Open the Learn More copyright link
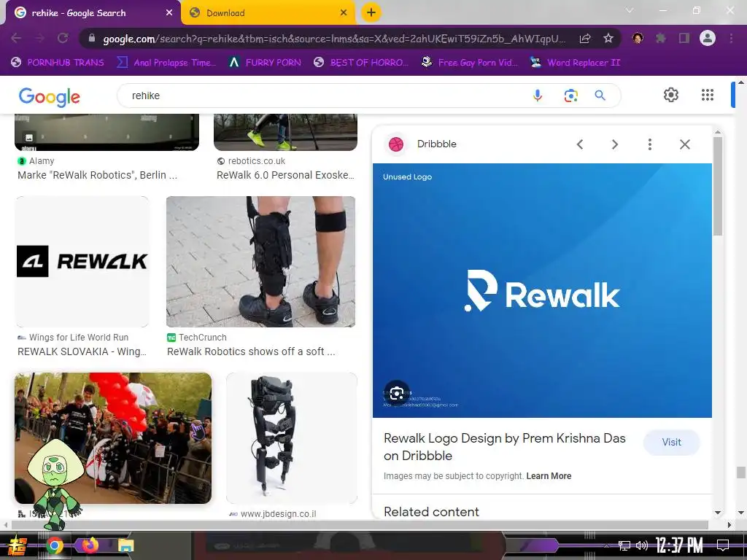Image resolution: width=747 pixels, height=560 pixels. tap(549, 475)
